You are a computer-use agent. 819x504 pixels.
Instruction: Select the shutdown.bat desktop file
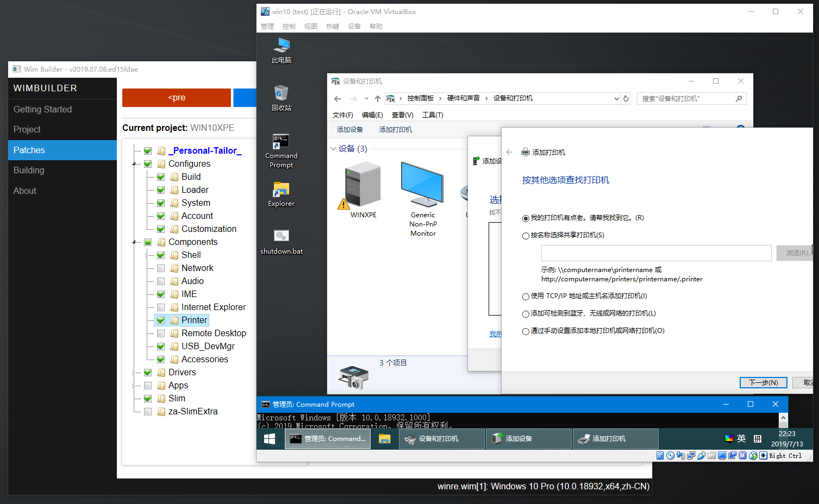pyautogui.click(x=282, y=242)
